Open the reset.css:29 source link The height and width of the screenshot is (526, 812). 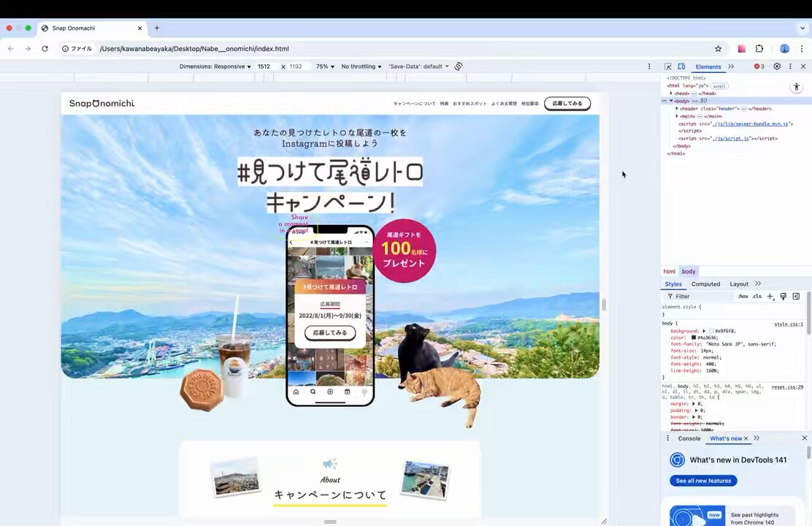787,387
